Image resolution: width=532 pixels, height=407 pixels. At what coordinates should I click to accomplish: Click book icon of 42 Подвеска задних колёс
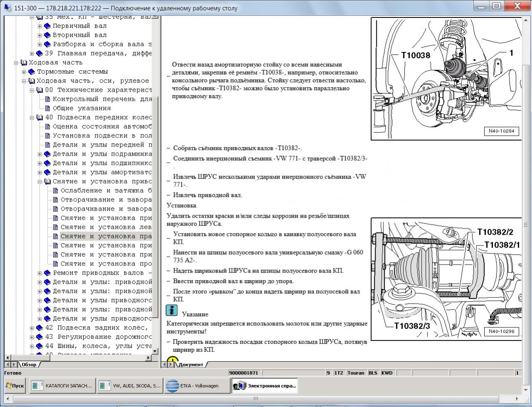click(40, 328)
